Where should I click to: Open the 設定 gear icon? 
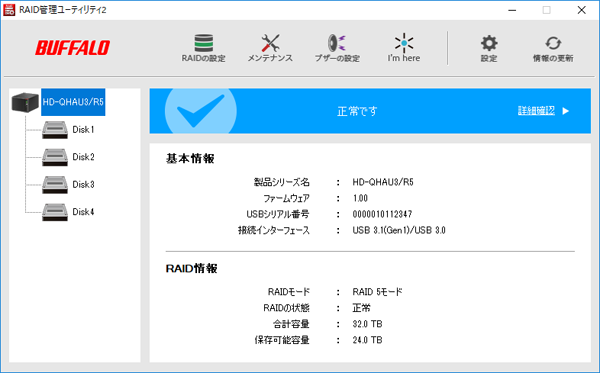(x=489, y=43)
